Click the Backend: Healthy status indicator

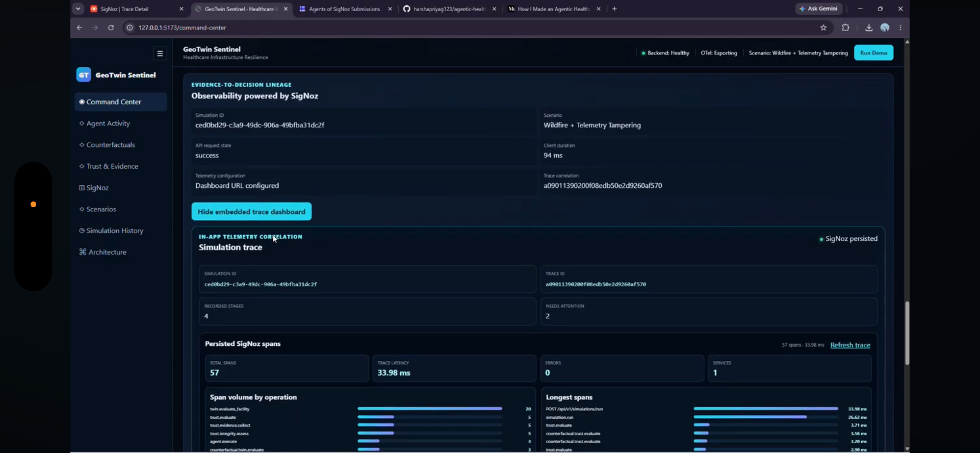click(665, 53)
